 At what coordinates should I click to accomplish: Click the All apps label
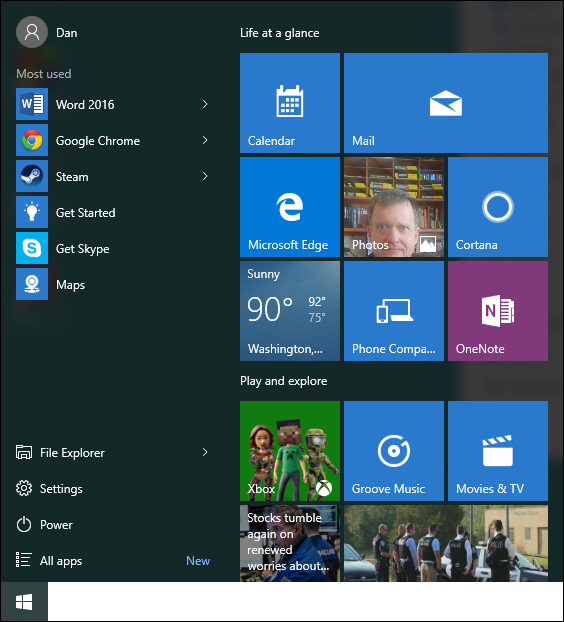coord(61,561)
